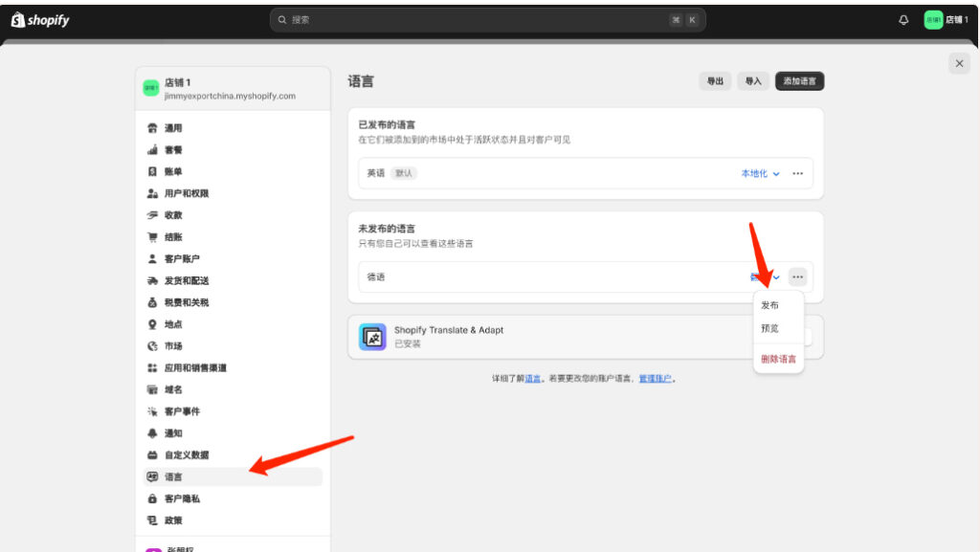Click the 添加语言 button
980x552 pixels.
(799, 81)
